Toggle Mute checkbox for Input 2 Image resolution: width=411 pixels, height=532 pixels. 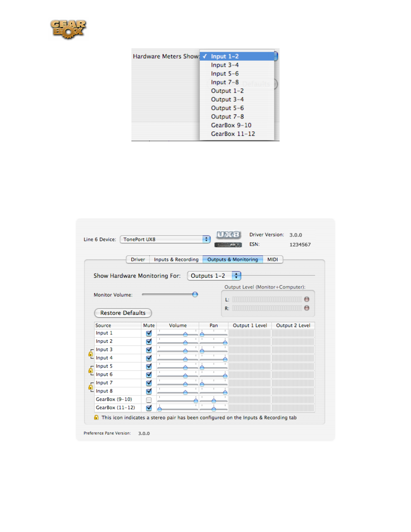[149, 341]
